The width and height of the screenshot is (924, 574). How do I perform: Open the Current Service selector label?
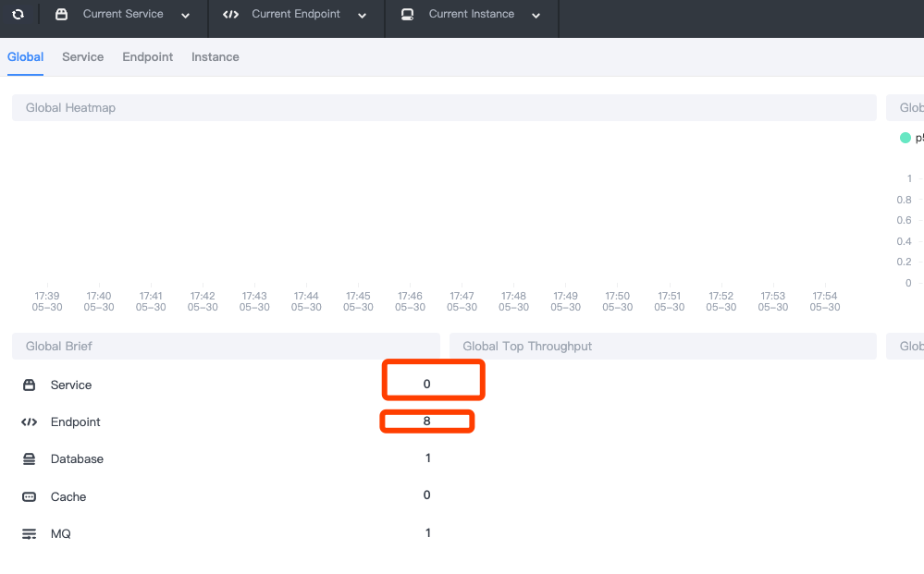pyautogui.click(x=123, y=14)
